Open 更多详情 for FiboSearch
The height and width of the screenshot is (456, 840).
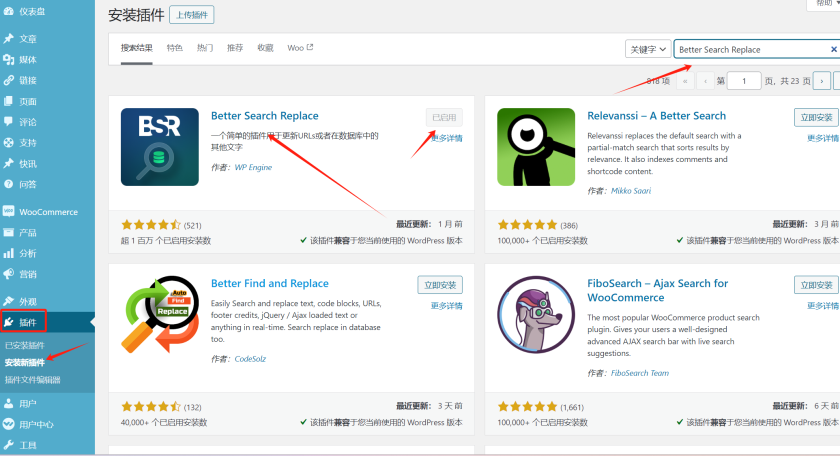tap(823, 306)
